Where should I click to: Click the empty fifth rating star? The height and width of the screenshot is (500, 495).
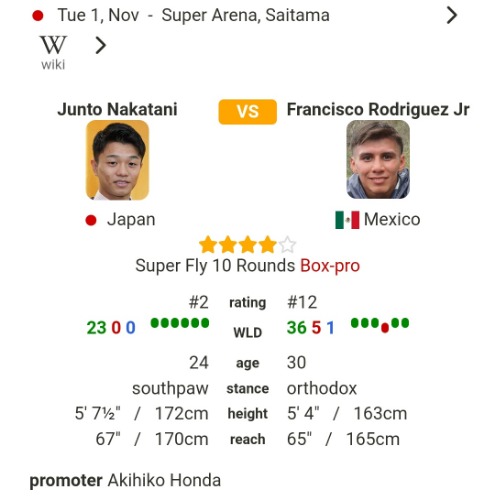[x=287, y=245]
